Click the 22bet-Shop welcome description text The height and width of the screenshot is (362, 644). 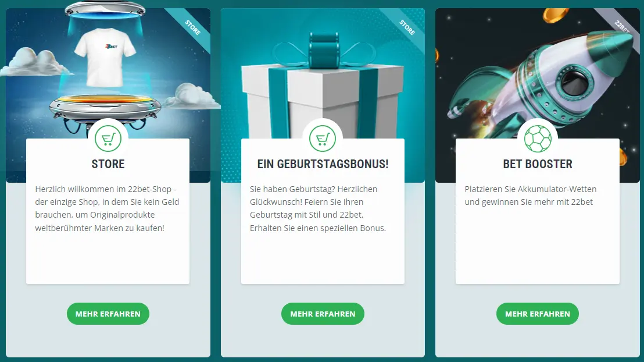107,208
